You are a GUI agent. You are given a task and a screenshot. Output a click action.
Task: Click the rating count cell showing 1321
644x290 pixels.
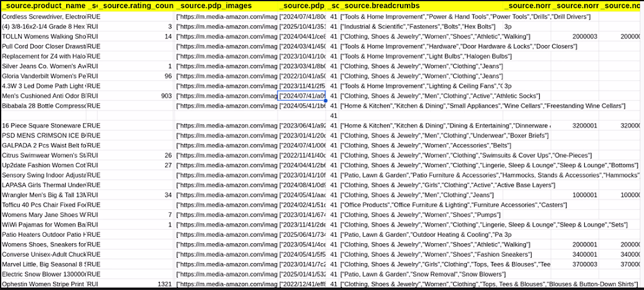(136, 284)
